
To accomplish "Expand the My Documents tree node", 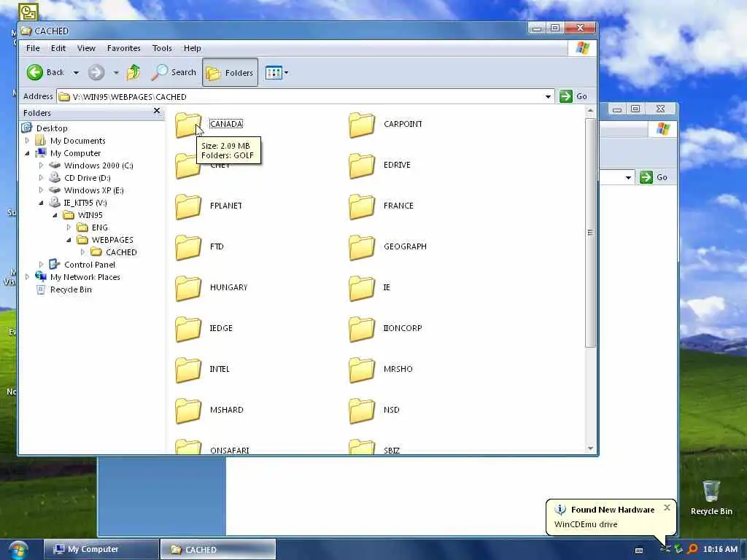I will 27,141.
